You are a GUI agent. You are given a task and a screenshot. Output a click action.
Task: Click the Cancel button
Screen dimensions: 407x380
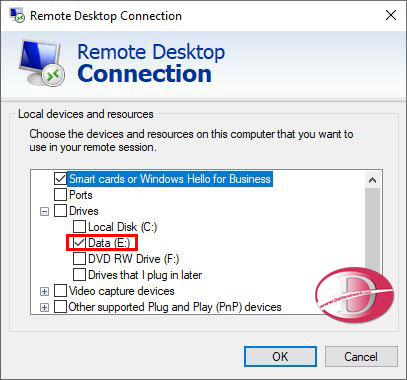pyautogui.click(x=361, y=357)
